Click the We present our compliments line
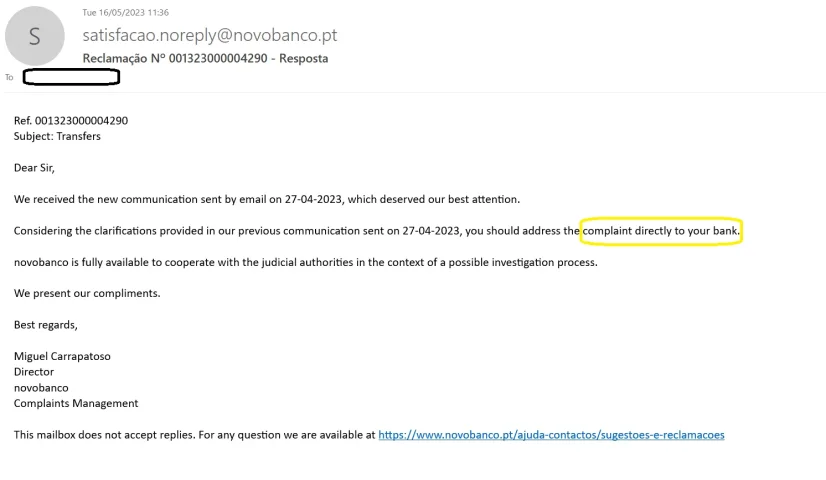Image resolution: width=826 pixels, height=480 pixels. pos(87,293)
